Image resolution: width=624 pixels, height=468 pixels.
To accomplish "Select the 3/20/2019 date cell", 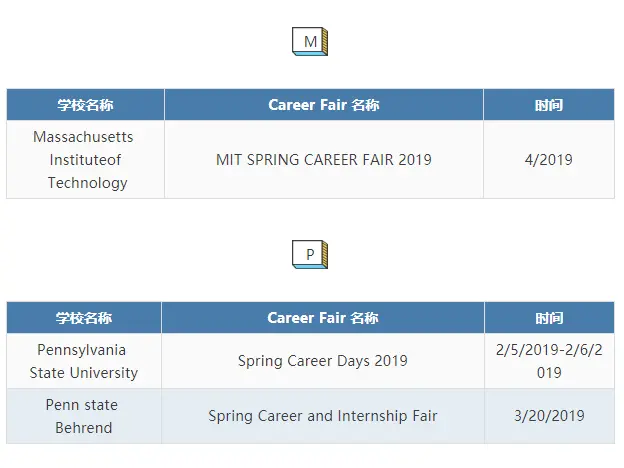I will point(549,416).
